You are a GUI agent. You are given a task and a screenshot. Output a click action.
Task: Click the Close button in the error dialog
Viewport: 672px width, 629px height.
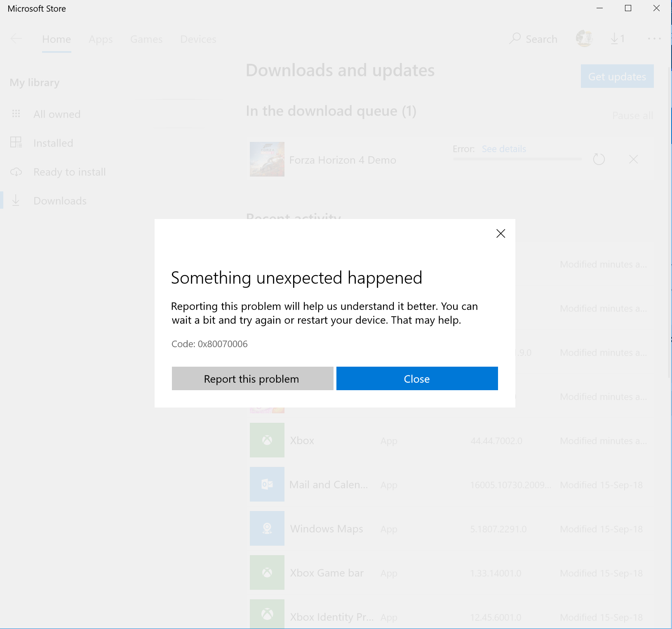(x=417, y=378)
